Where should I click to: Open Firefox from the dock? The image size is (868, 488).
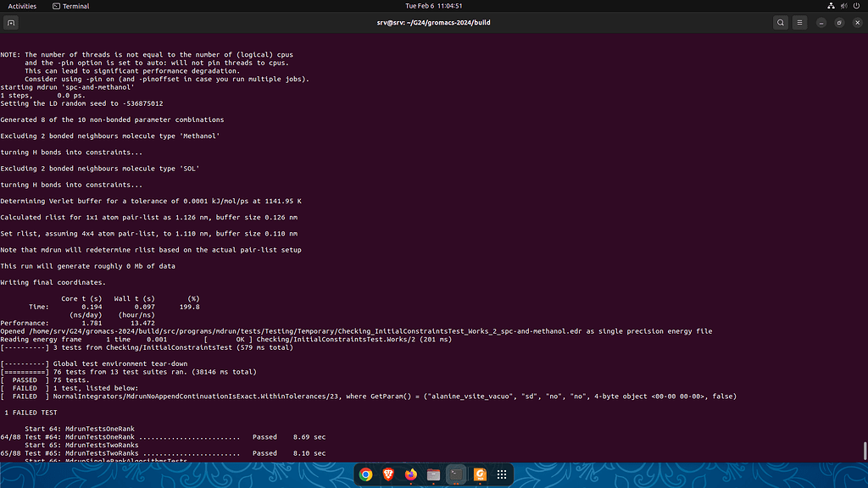click(x=410, y=474)
